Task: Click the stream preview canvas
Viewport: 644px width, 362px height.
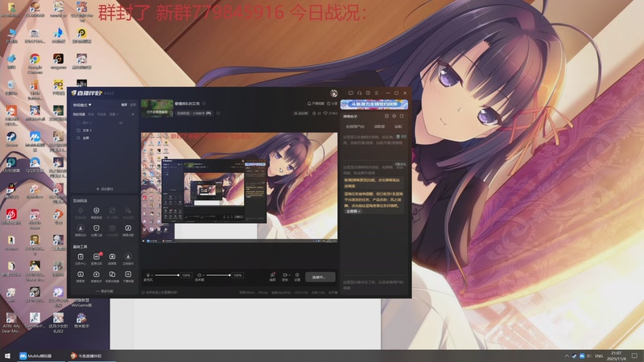Action: [x=239, y=187]
